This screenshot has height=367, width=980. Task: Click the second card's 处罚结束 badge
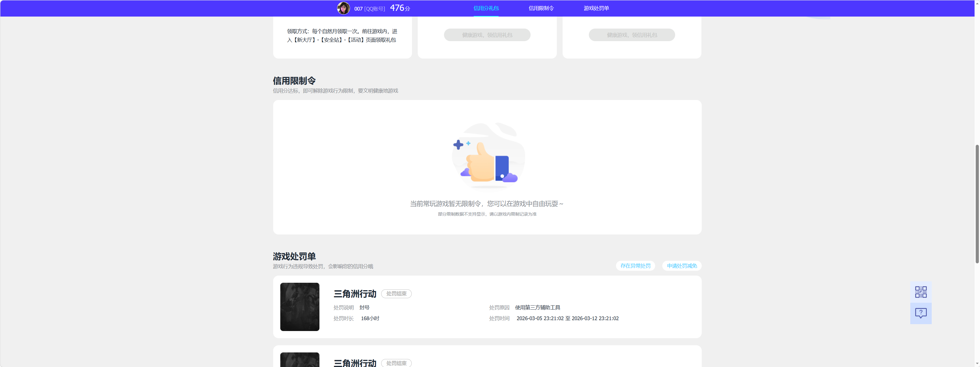[396, 363]
